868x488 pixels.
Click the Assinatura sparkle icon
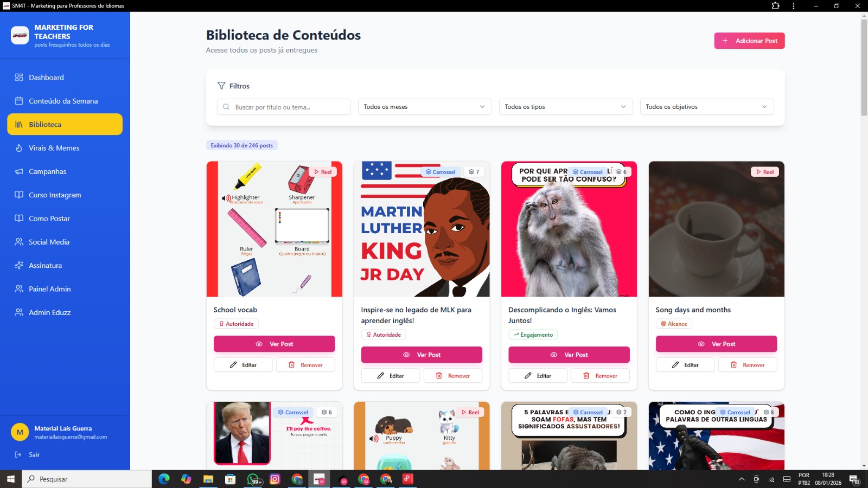pyautogui.click(x=19, y=265)
